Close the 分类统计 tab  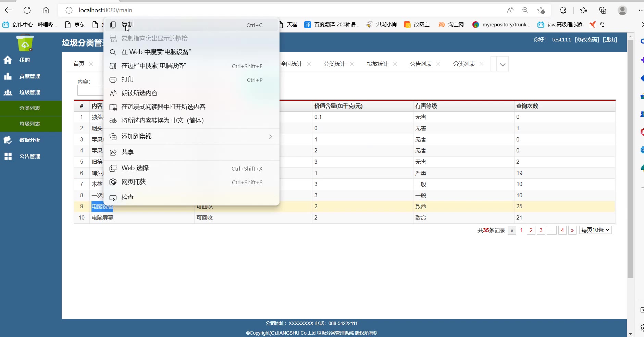pyautogui.click(x=352, y=64)
